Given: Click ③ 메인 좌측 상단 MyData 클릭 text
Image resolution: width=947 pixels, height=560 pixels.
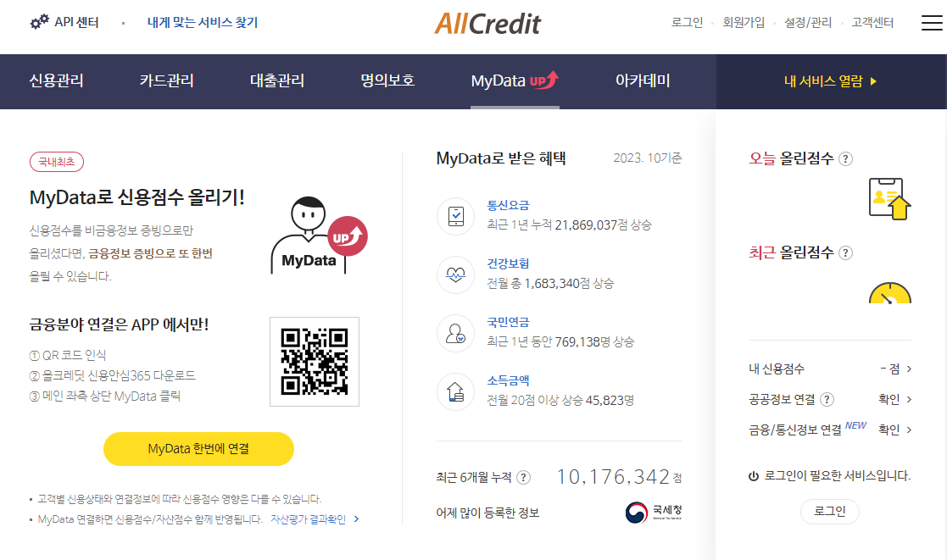Looking at the screenshot, I should tap(105, 396).
